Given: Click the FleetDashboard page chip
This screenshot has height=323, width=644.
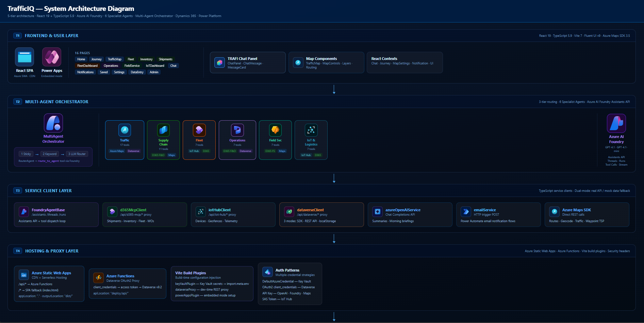Looking at the screenshot, I should click(87, 66).
